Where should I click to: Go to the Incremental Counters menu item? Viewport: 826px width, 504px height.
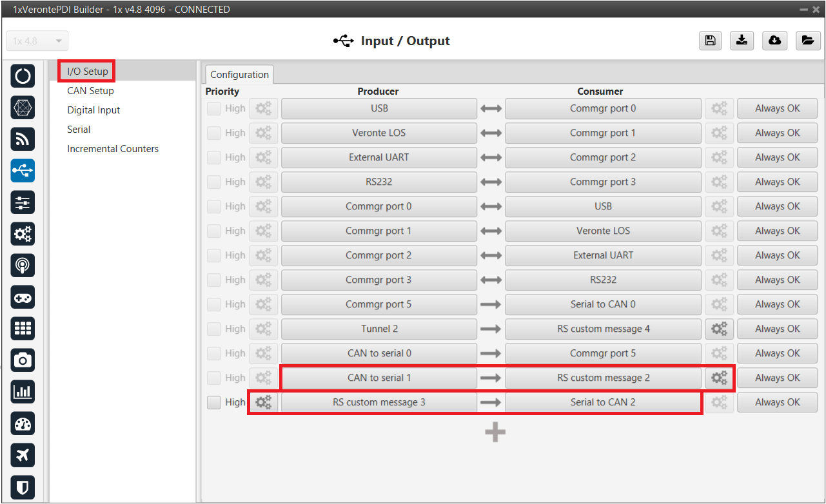pos(112,149)
